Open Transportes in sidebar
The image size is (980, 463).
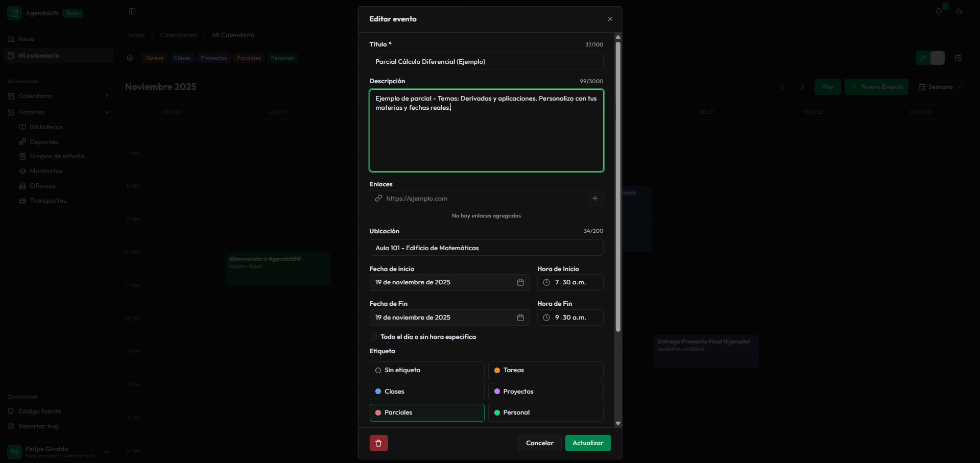tap(47, 201)
